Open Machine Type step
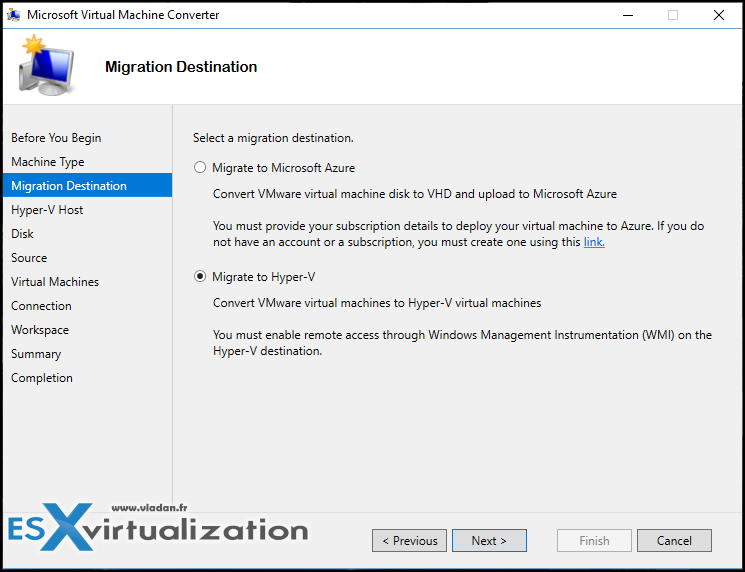Image resolution: width=745 pixels, height=572 pixels. 48,162
